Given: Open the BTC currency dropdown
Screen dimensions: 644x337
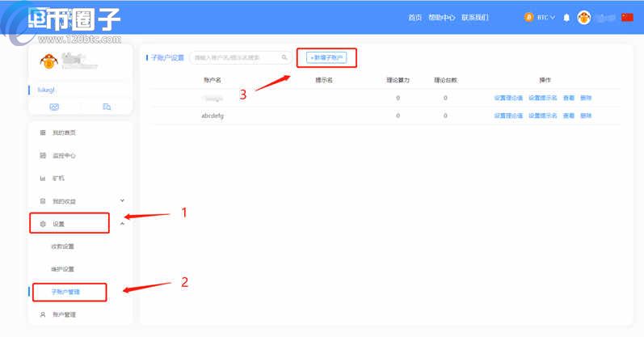Looking at the screenshot, I should tap(546, 17).
